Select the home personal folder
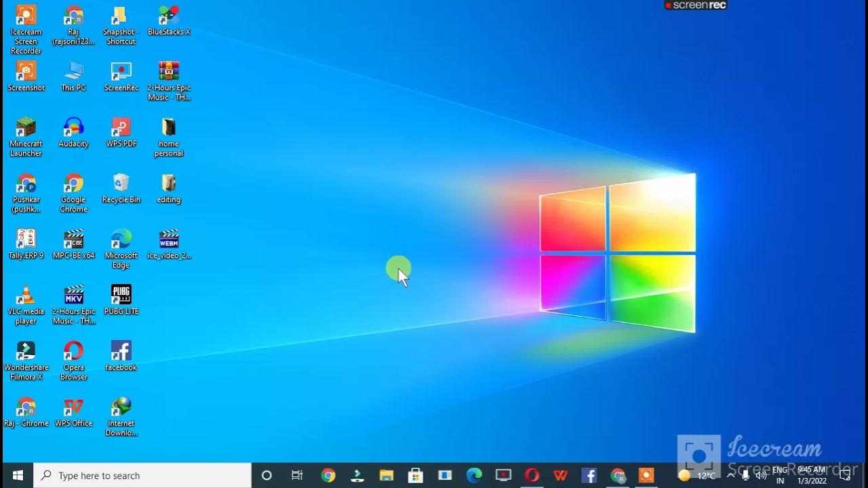 (169, 137)
